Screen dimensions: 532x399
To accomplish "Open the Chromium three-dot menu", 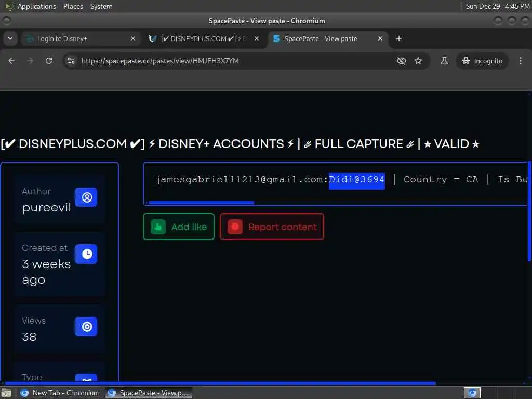I will point(520,61).
